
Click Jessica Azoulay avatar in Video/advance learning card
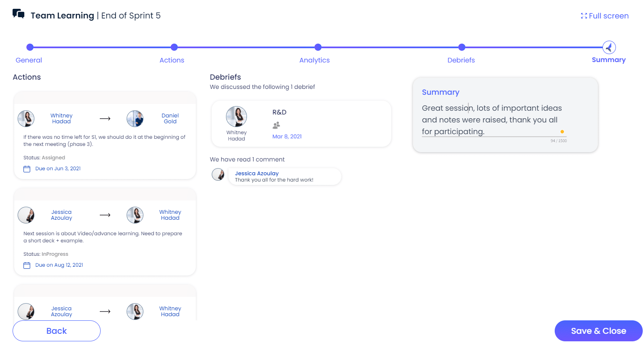(26, 215)
